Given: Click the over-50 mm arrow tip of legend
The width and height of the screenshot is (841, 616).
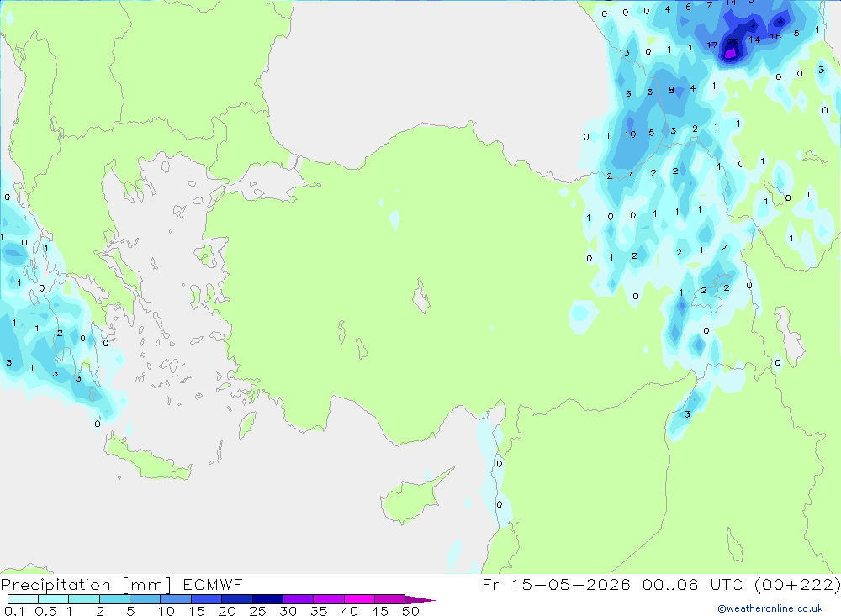Looking at the screenshot, I should (420, 600).
